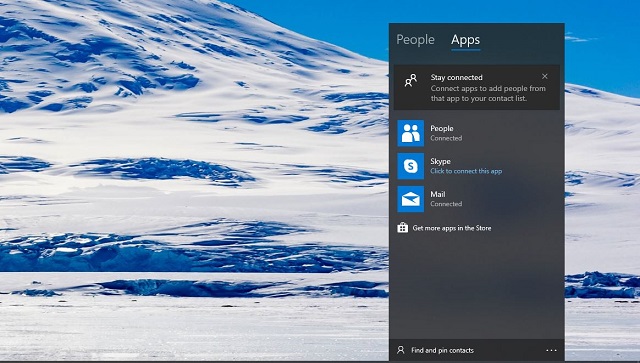640x363 pixels.
Task: Click the Store bag icon
Action: pyautogui.click(x=402, y=227)
